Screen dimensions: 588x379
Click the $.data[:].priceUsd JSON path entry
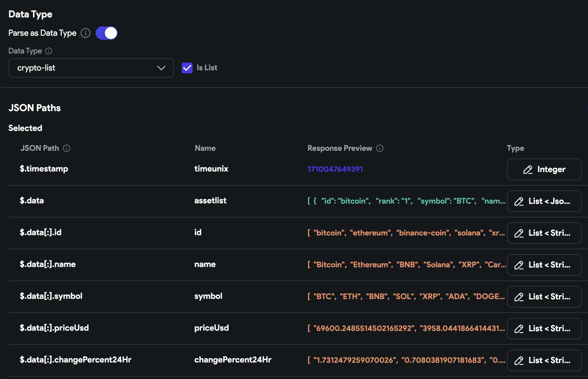point(54,328)
